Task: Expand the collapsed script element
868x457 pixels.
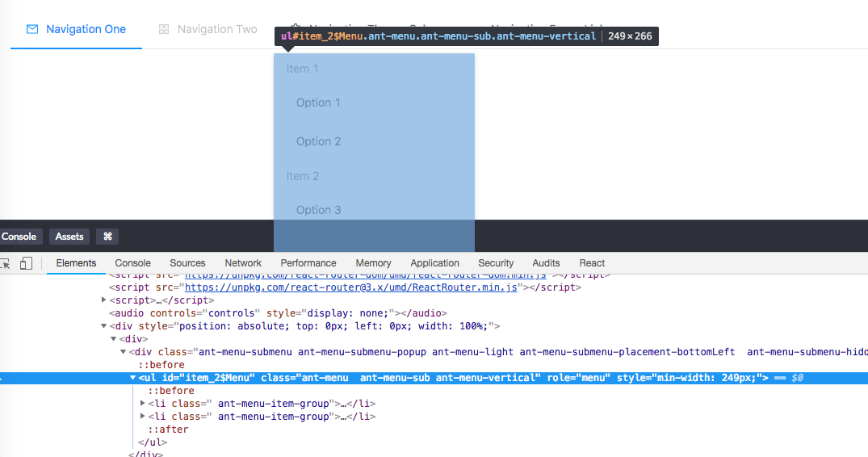Action: tap(103, 300)
